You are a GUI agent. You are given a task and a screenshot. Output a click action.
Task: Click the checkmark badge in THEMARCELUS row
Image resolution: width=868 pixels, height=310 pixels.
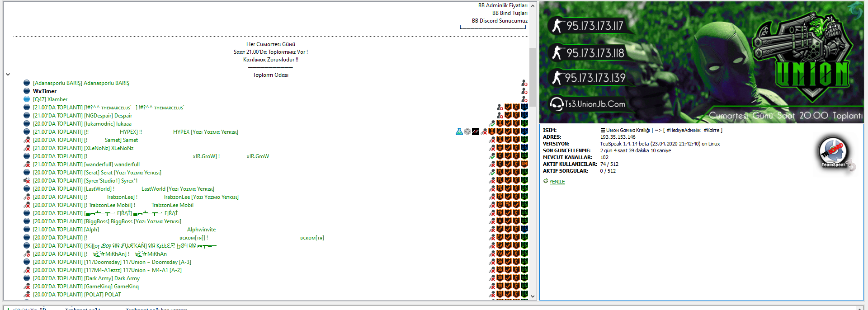pos(508,107)
